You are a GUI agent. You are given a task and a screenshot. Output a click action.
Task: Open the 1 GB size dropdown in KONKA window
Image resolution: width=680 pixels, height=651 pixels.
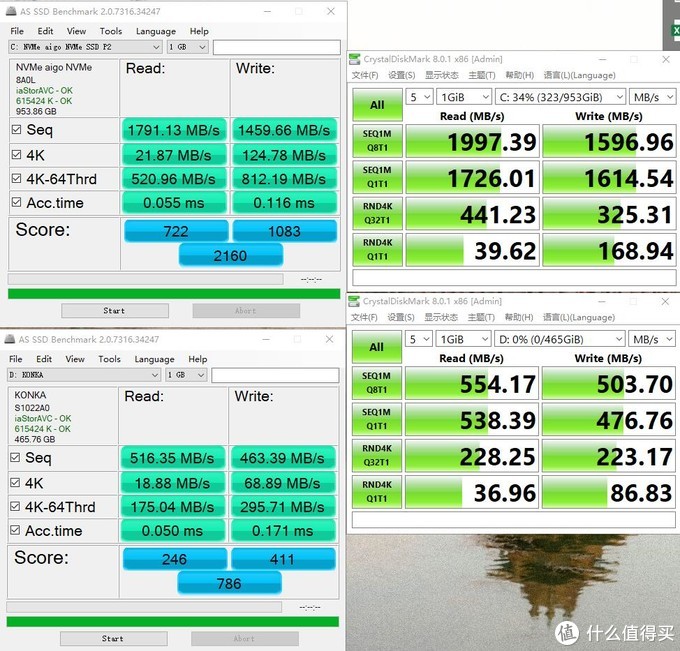tap(187, 375)
